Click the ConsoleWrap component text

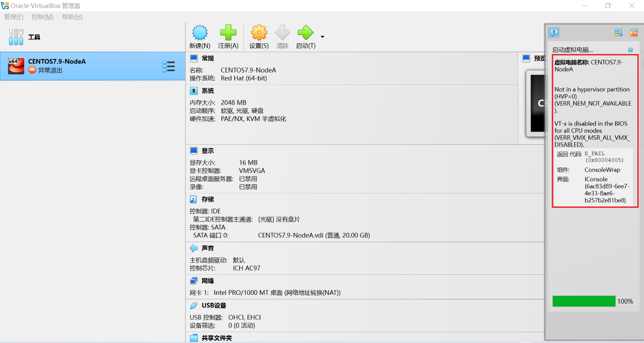click(602, 170)
